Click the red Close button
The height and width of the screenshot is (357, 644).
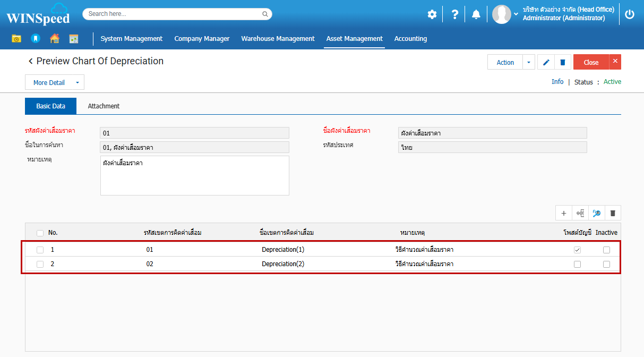click(x=591, y=62)
